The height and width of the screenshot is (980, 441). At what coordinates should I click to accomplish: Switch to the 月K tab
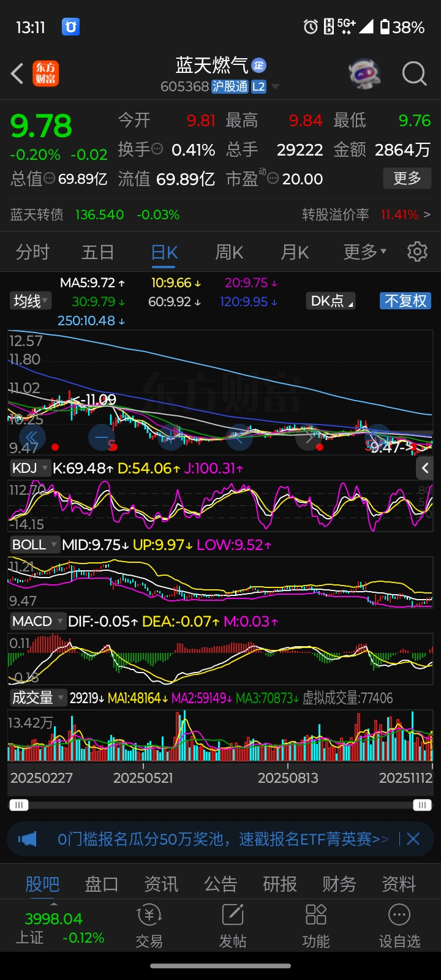click(295, 252)
